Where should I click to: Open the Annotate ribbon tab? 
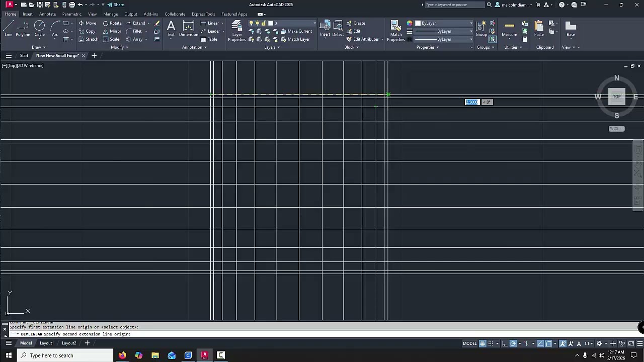[47, 14]
